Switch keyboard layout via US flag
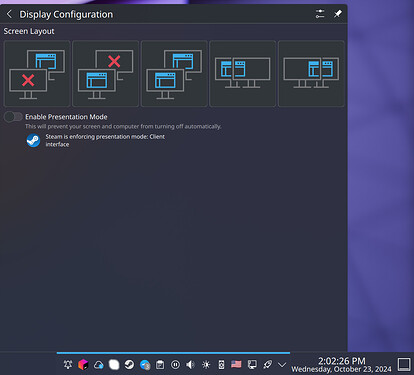 [236, 364]
